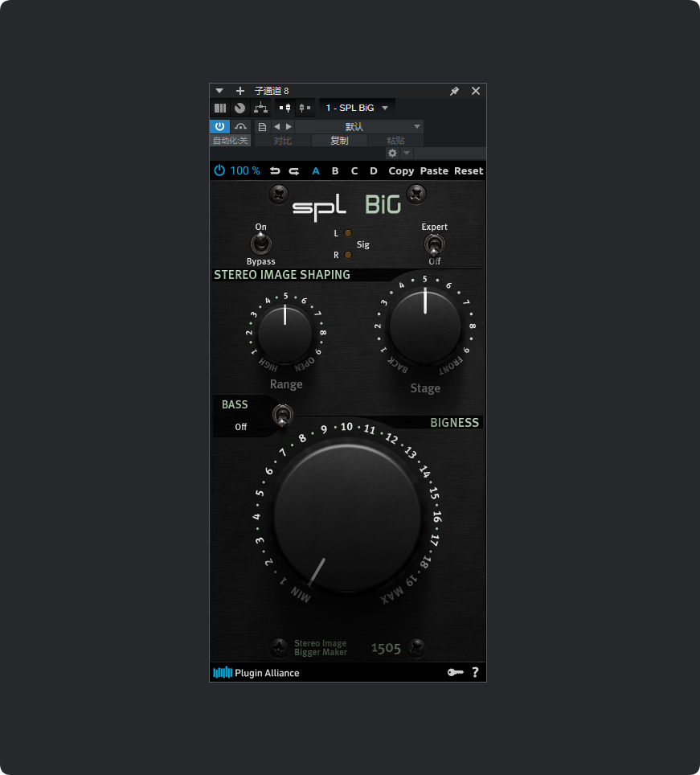Select settings bank D

374,171
